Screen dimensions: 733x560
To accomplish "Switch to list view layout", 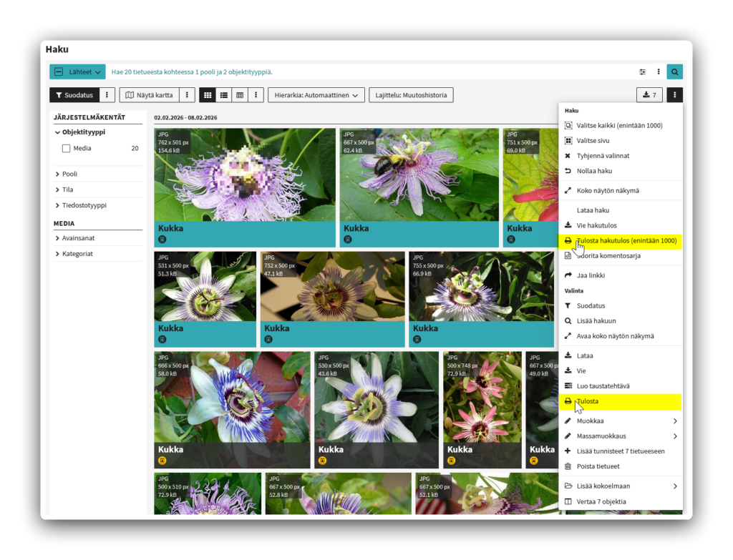I will [224, 95].
